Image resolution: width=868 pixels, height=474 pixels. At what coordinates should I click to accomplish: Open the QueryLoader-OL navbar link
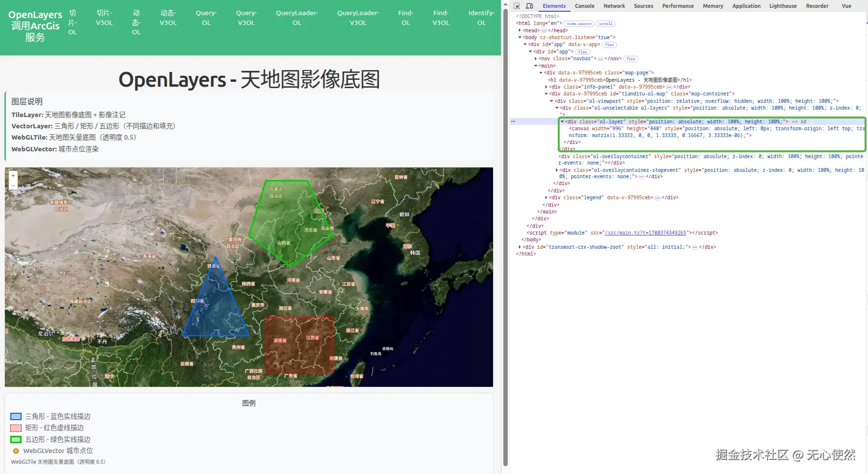pyautogui.click(x=297, y=18)
